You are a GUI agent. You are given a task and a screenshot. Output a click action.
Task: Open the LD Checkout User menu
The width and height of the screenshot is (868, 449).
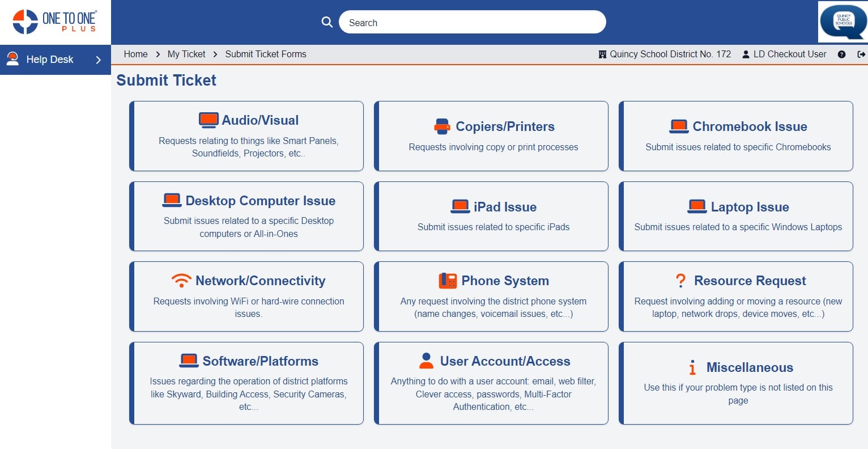pos(784,54)
